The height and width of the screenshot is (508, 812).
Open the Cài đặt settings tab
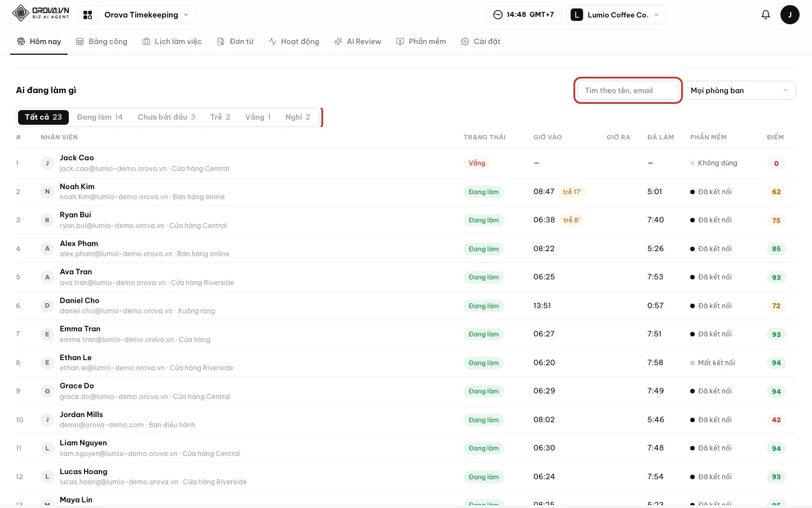pos(480,42)
